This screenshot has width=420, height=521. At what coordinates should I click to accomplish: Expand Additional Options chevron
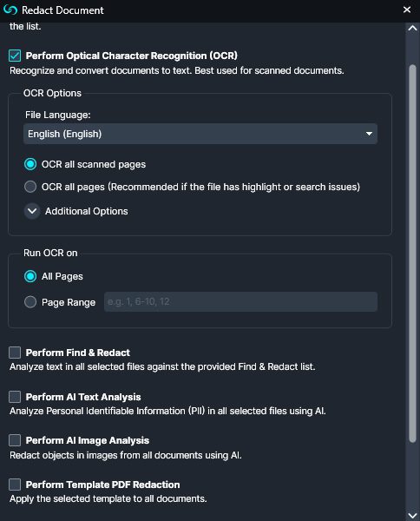click(x=32, y=211)
